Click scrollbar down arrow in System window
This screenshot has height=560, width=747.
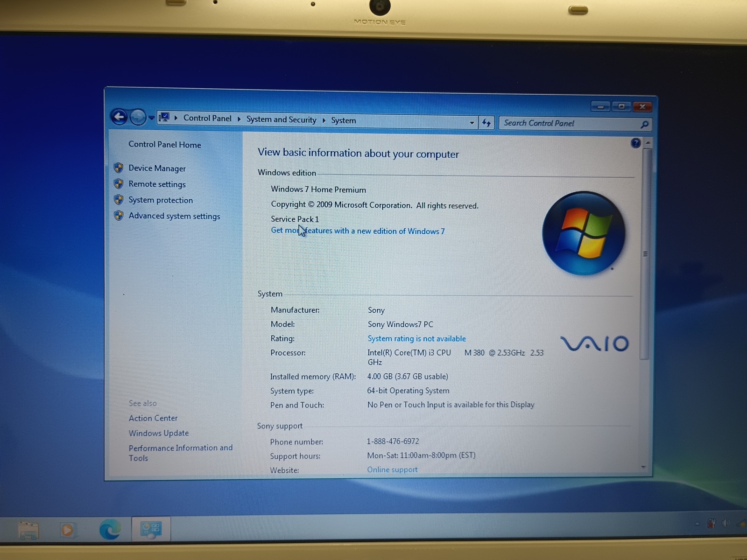(644, 467)
